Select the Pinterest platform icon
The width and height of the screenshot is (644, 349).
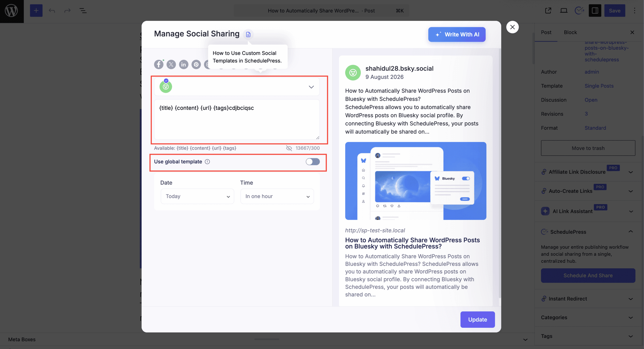pyautogui.click(x=196, y=64)
